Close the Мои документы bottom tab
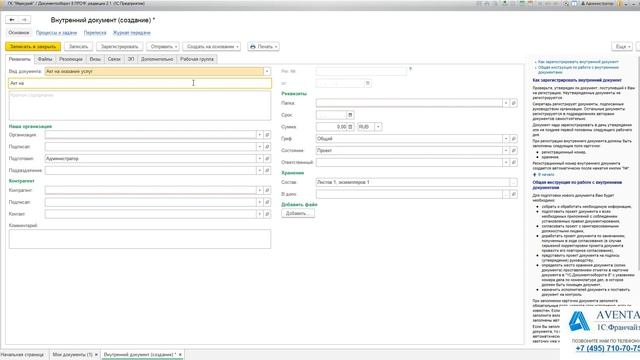Viewport: 640px width, 360px height. [96, 355]
